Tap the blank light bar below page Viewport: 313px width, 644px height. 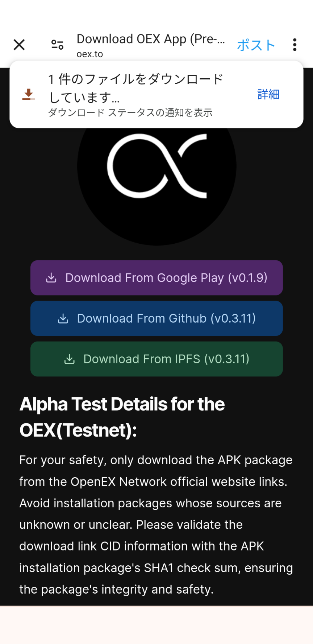[156, 625]
